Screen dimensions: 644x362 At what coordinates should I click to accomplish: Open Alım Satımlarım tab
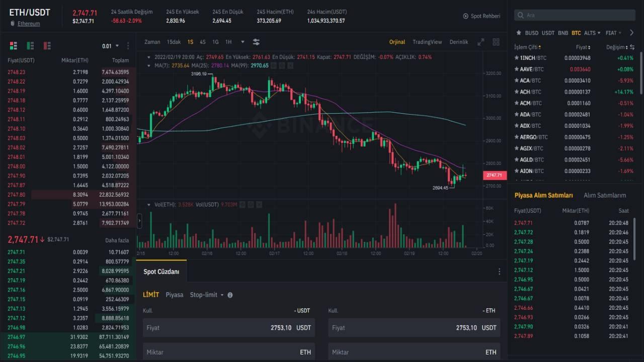click(605, 195)
